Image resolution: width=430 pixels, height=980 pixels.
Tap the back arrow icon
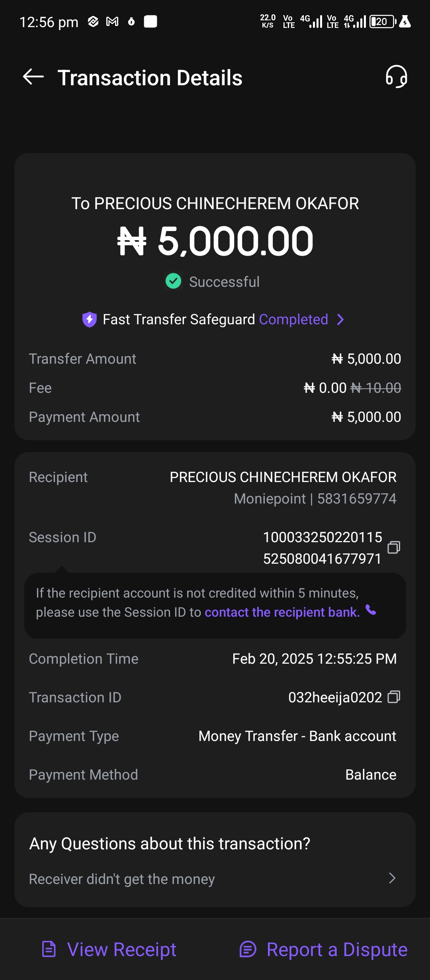click(33, 77)
